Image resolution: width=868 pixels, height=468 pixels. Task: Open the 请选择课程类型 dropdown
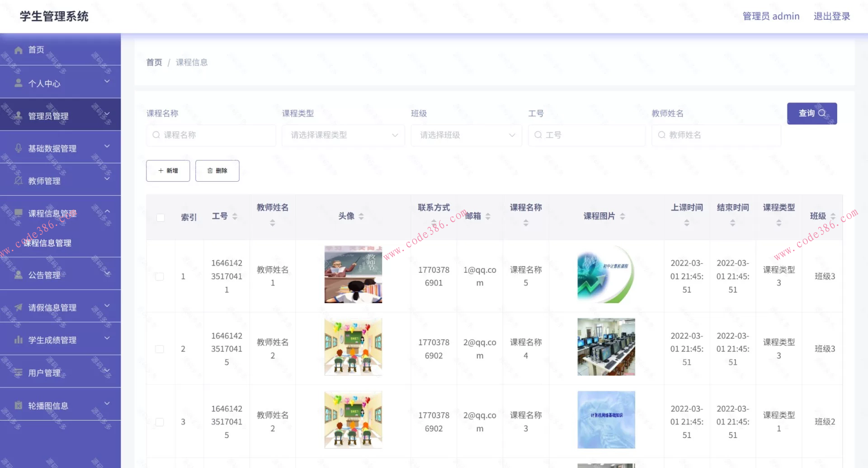[x=343, y=135]
